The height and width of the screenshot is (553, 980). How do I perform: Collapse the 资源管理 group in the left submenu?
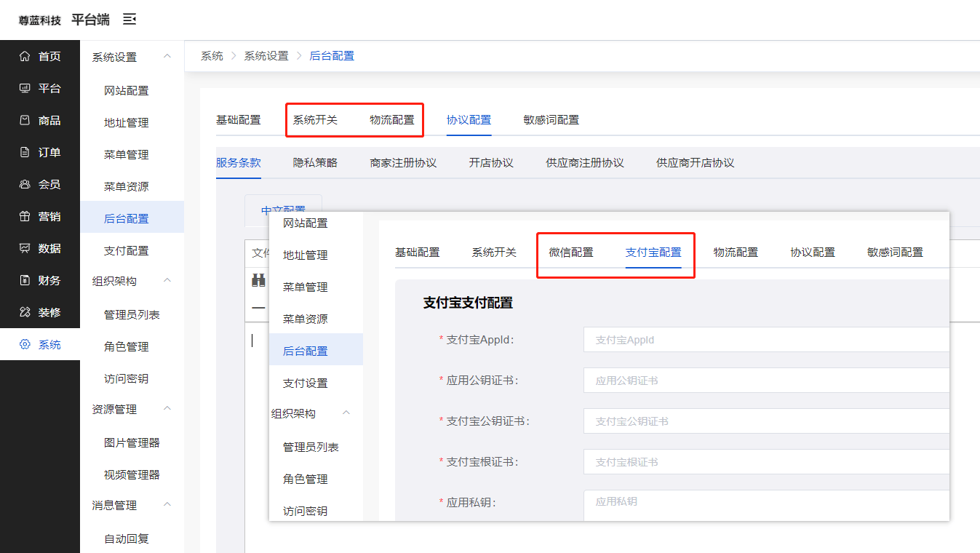pyautogui.click(x=167, y=409)
